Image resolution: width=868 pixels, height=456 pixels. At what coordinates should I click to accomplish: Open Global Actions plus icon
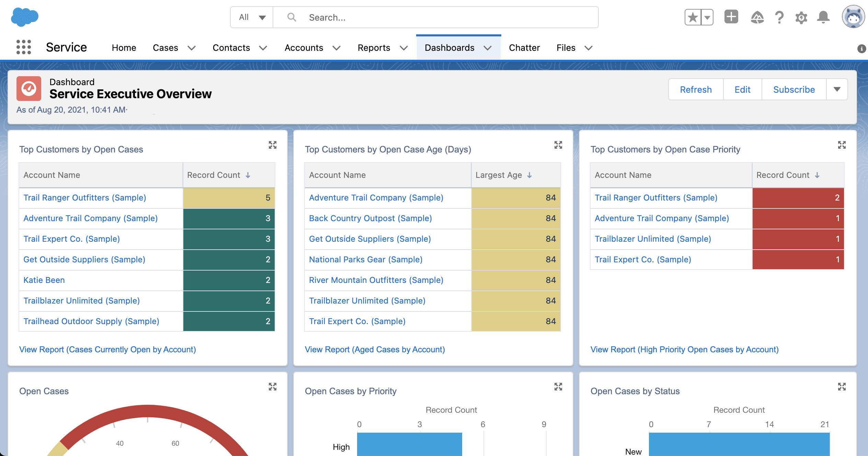coord(731,17)
